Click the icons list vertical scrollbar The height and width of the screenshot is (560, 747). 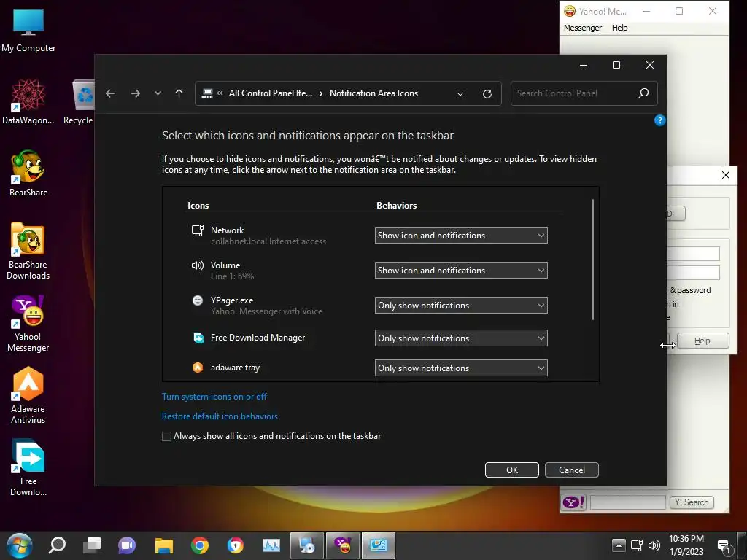tap(593, 260)
